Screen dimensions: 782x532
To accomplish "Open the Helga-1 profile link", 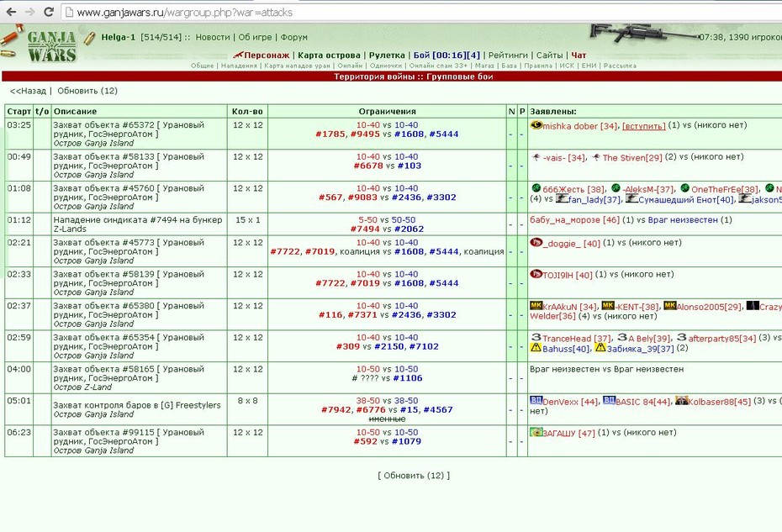I will 119,37.
